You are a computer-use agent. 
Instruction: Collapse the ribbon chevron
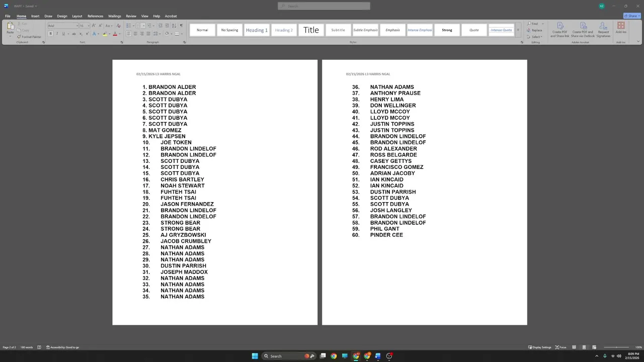pyautogui.click(x=638, y=42)
